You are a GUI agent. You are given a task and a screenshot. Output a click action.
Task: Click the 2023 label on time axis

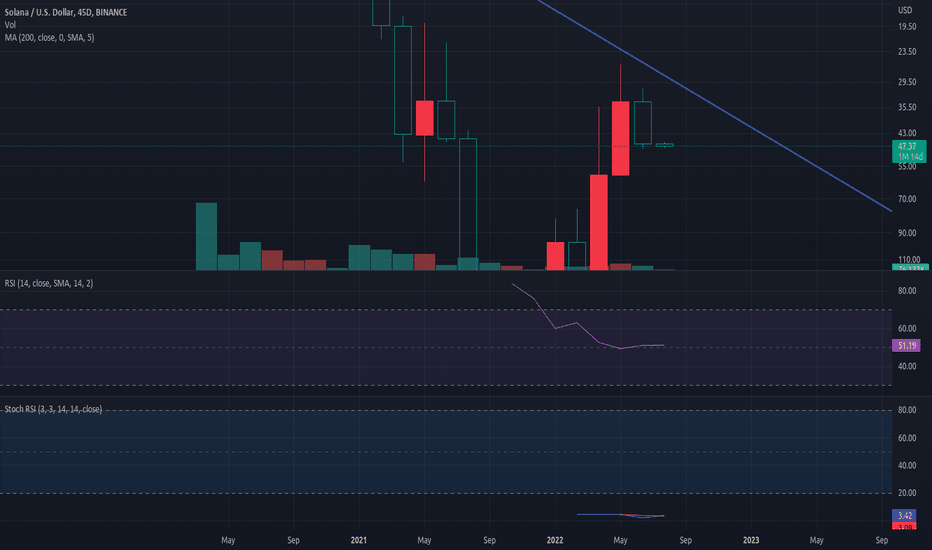[x=751, y=540]
